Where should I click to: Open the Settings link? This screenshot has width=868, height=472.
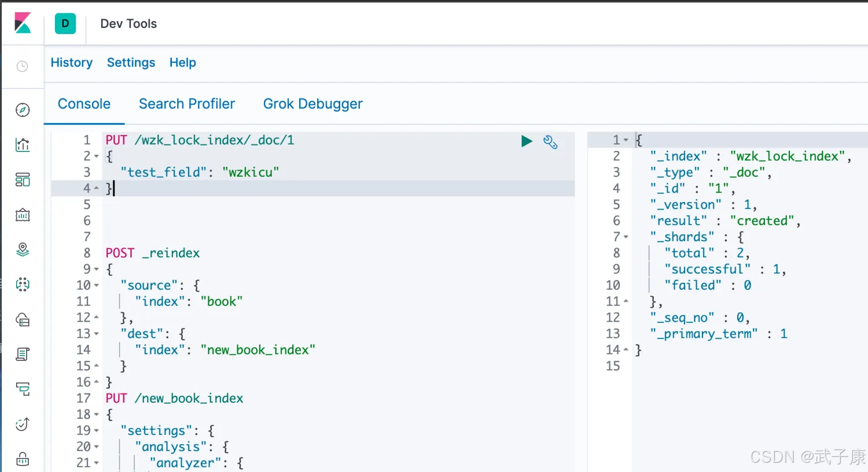[131, 62]
